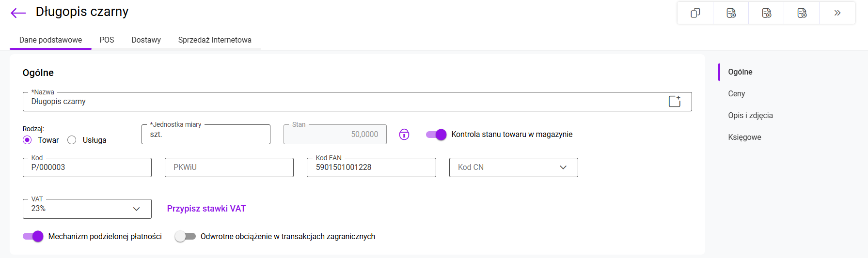Expand more toolbar actions with double chevron
868x258 pixels.
coord(837,13)
